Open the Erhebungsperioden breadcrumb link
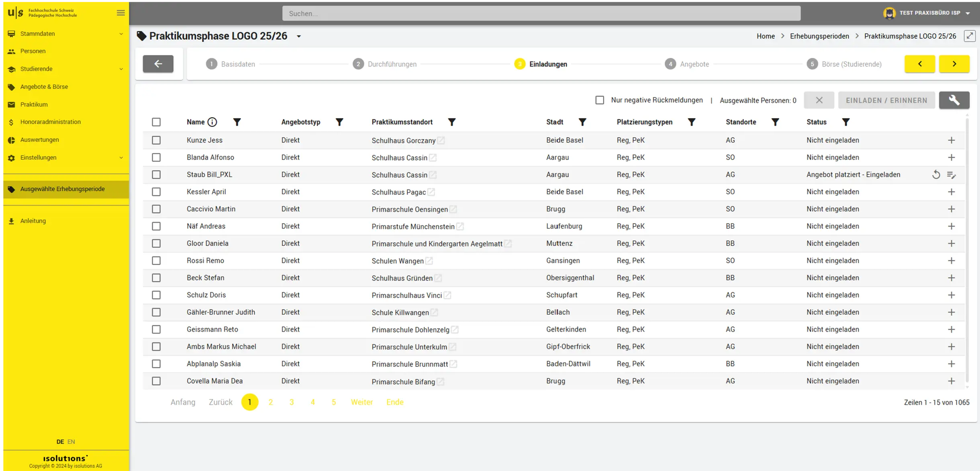 [819, 36]
